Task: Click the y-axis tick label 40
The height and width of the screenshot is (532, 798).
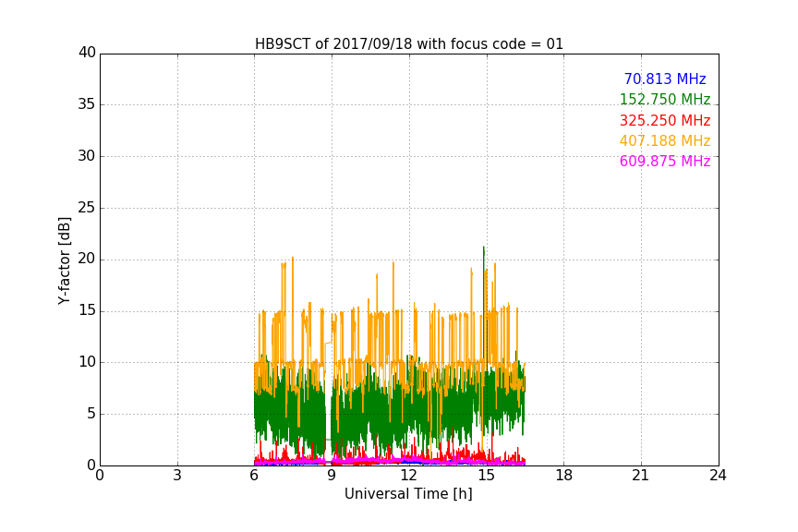Action: click(x=87, y=53)
